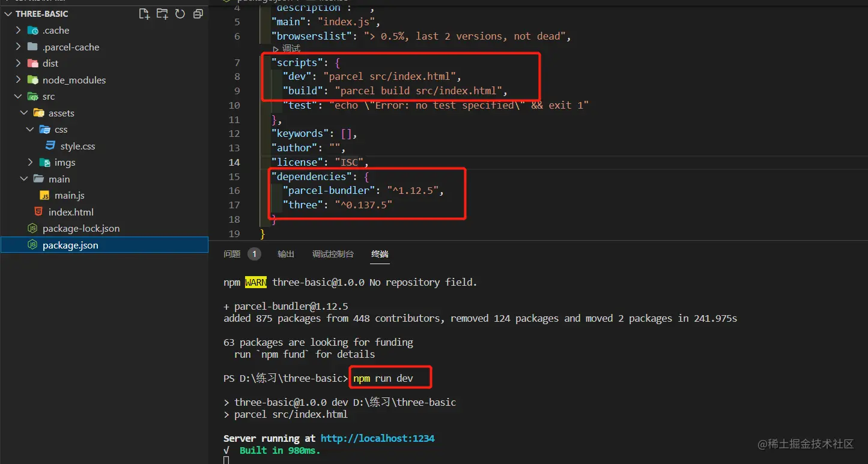The height and width of the screenshot is (464, 868).
Task: Click "npm run dev" command in terminal
Action: 383,378
